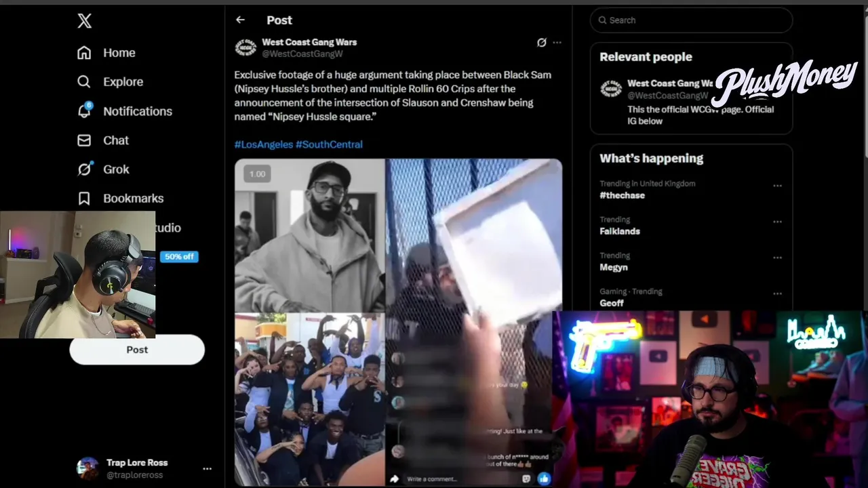
Task: Open Megyn trending topic
Action: [614, 267]
